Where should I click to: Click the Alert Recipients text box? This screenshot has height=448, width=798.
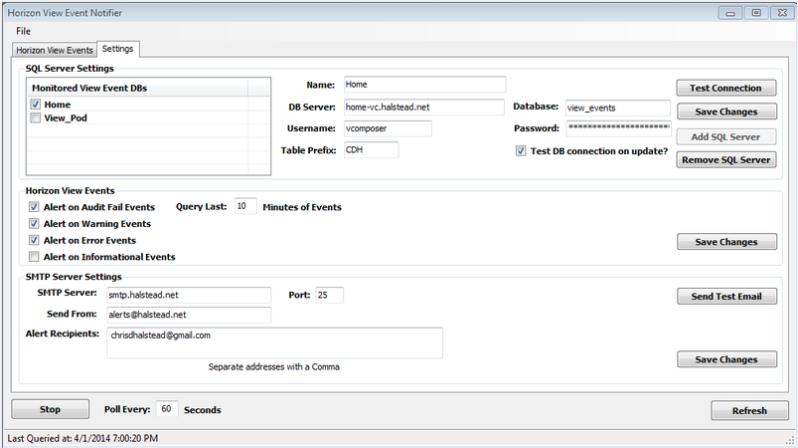tap(273, 342)
